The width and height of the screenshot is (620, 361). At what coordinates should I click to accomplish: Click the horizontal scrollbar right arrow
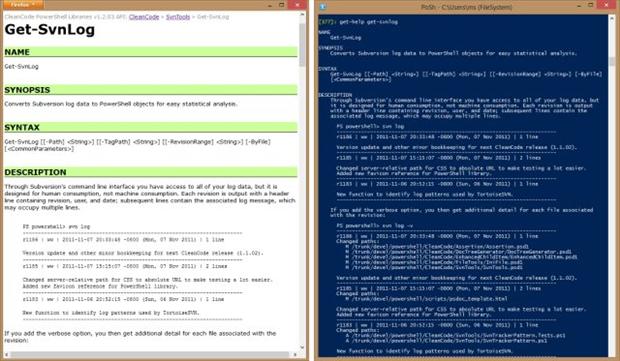click(295, 355)
